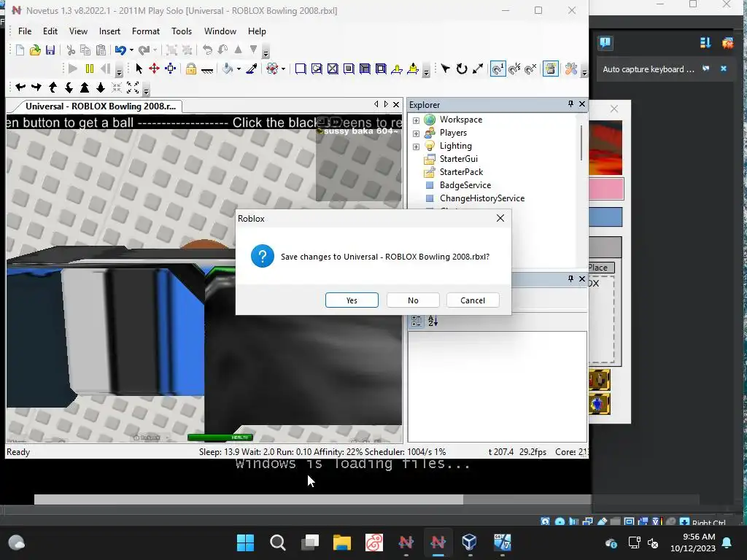
Task: Click Cancel in the Roblox dialog
Action: coord(473,300)
